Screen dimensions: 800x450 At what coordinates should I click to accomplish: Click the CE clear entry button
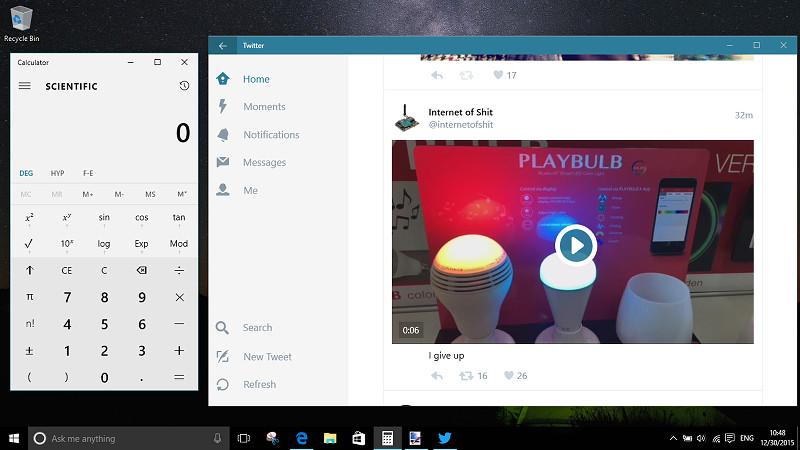pyautogui.click(x=67, y=270)
